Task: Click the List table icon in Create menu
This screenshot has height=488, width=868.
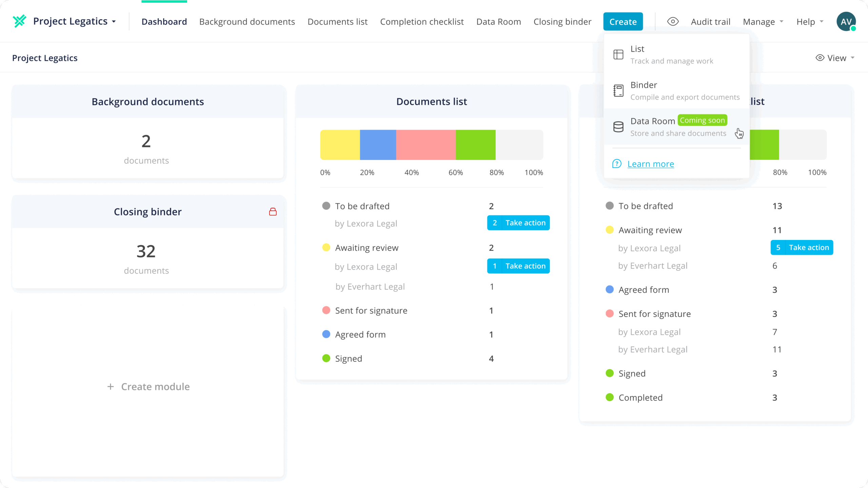Action: click(618, 55)
